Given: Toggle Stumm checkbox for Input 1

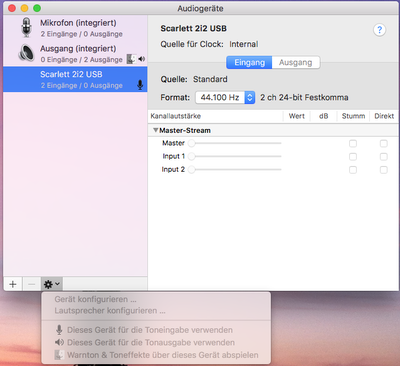Looking at the screenshot, I should [353, 157].
